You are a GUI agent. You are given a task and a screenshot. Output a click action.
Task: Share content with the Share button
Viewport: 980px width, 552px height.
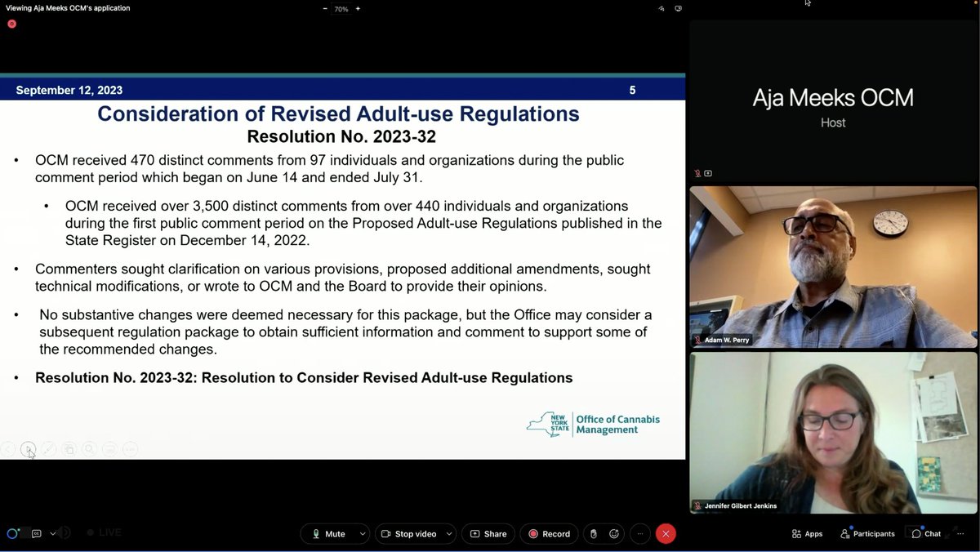[488, 534]
